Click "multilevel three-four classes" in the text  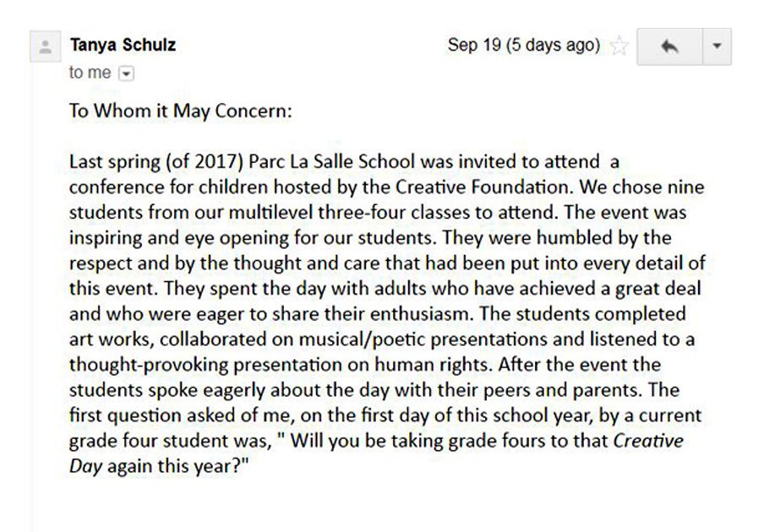[x=331, y=212]
